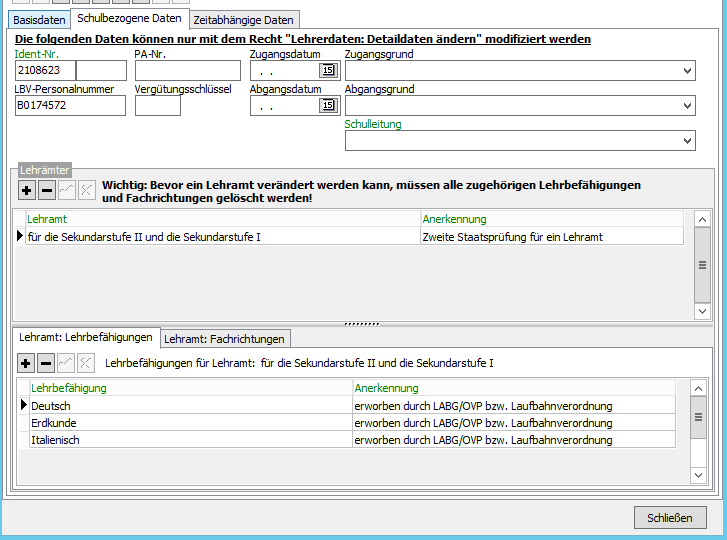This screenshot has width=727, height=540.
Task: Click the cancel icon in Lehrbefähigungen toolbar
Action: (86, 363)
